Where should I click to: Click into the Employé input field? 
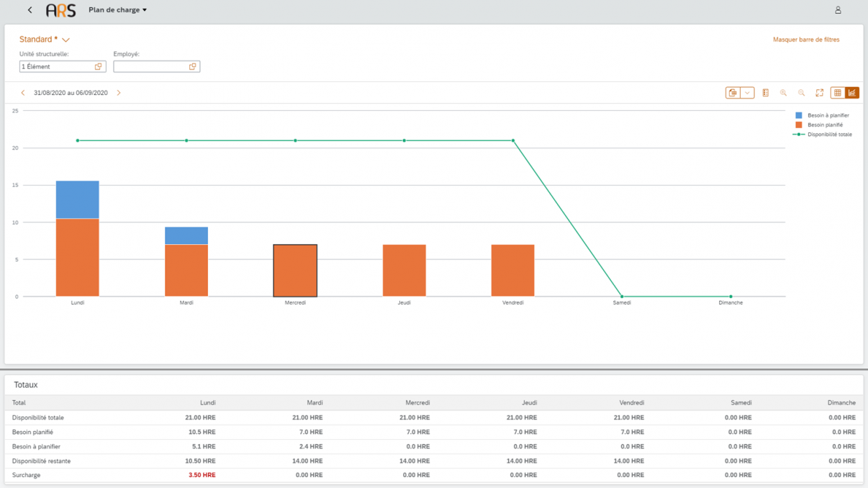pos(150,66)
